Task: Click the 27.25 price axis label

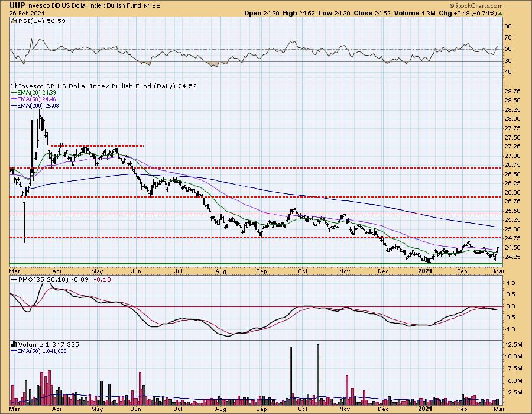Action: click(x=512, y=146)
